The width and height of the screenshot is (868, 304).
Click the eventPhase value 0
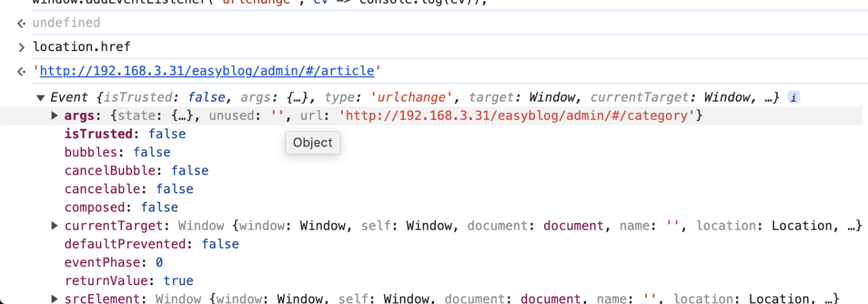tap(159, 262)
